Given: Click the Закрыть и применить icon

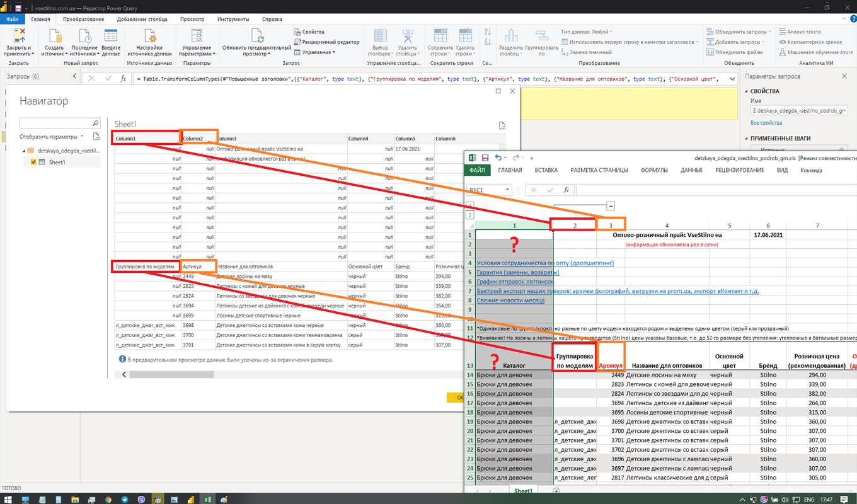Looking at the screenshot, I should pyautogui.click(x=19, y=36).
